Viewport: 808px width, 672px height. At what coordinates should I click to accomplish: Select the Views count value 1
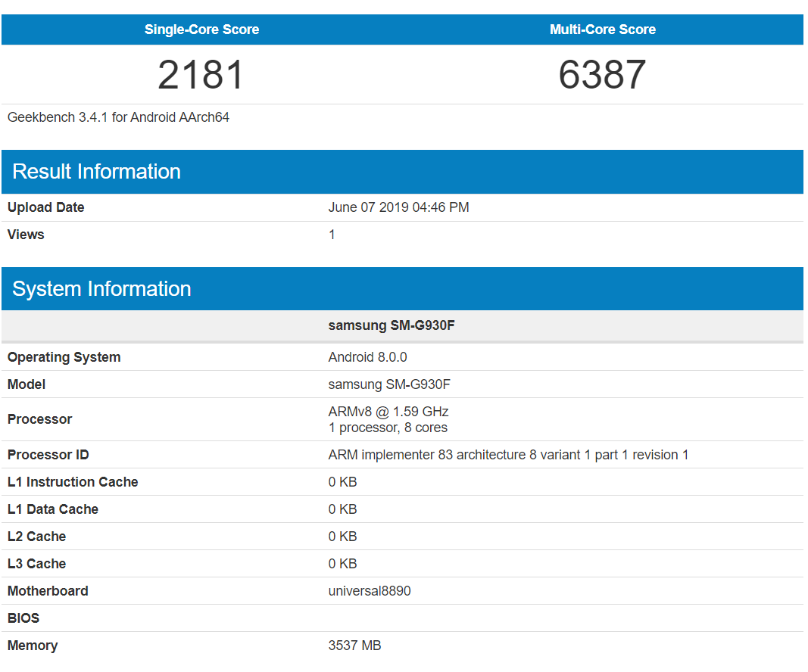click(332, 235)
